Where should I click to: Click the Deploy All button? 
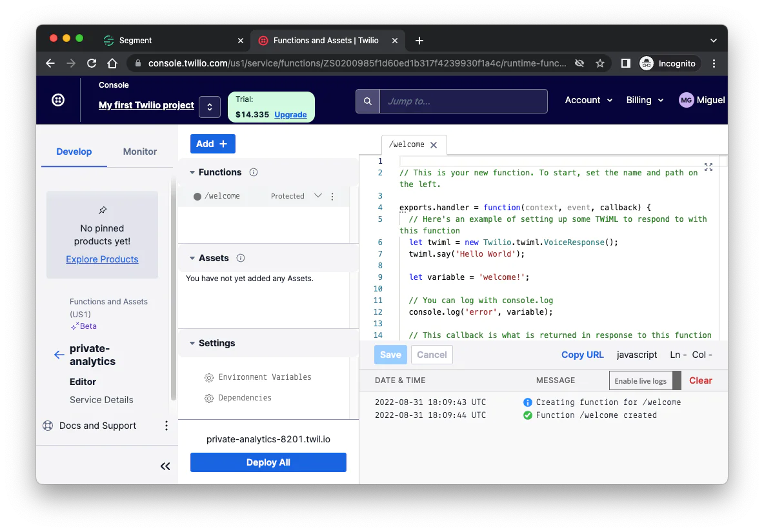click(x=268, y=462)
